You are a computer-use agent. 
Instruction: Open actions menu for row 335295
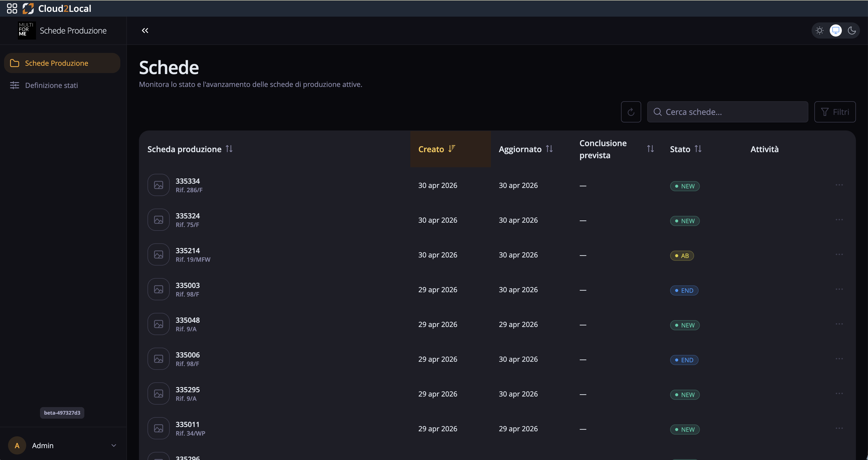pyautogui.click(x=839, y=393)
